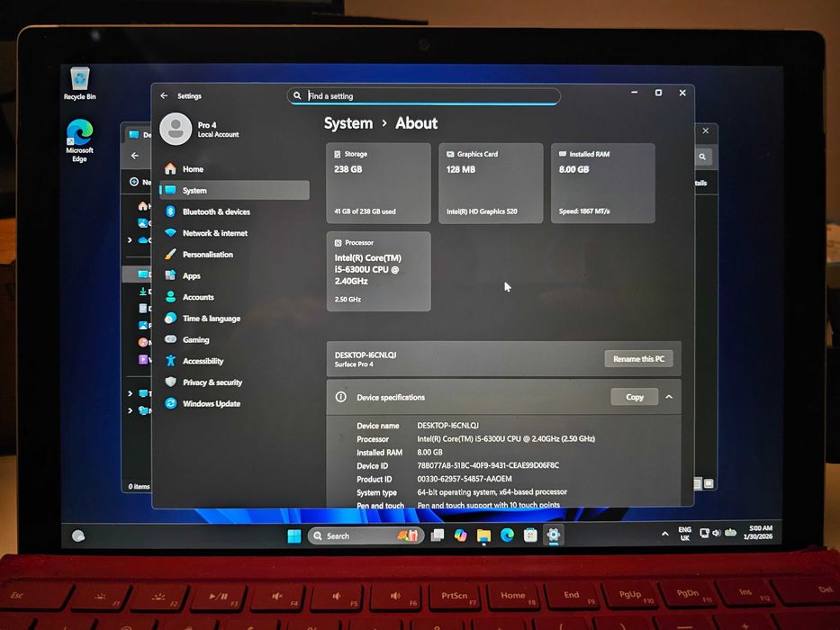
Task: Open Bluetooth & devices settings
Action: click(x=235, y=211)
